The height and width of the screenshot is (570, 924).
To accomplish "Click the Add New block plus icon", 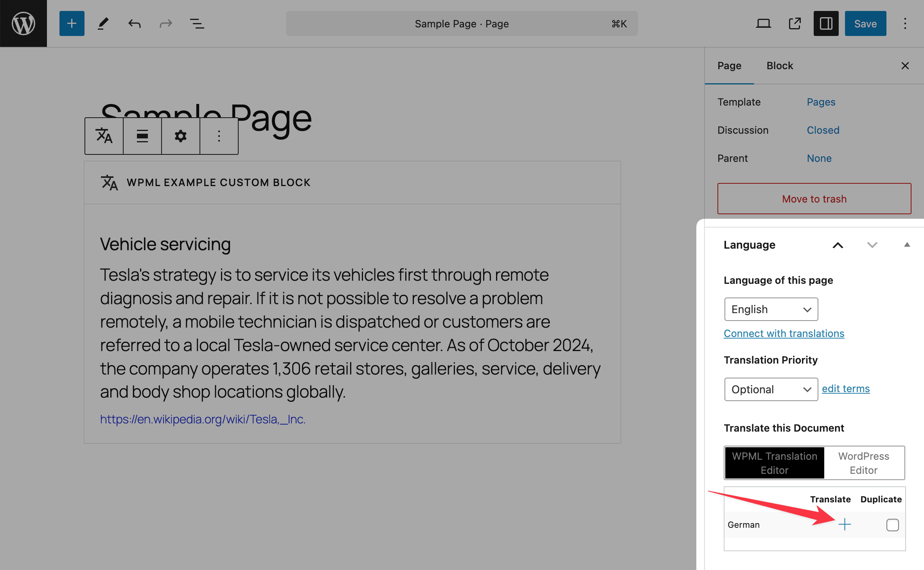I will pyautogui.click(x=71, y=23).
